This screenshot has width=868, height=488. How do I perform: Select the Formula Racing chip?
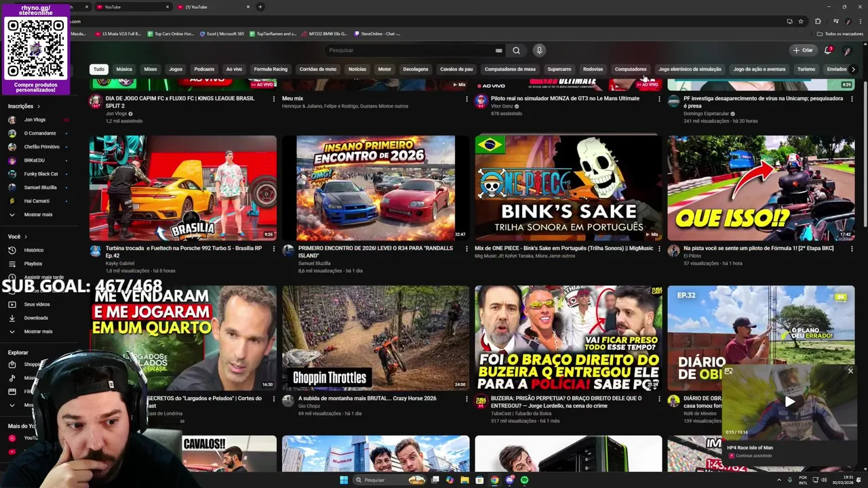pos(271,69)
